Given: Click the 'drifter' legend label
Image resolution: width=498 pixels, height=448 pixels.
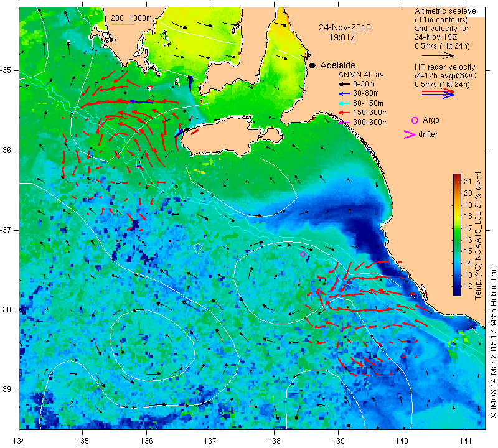Looking at the screenshot, I should coord(428,134).
